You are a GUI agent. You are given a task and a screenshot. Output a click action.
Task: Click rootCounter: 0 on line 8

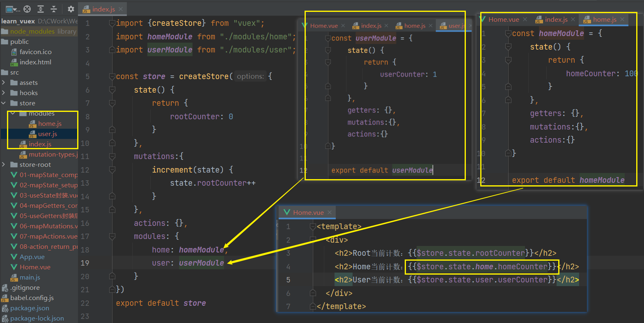(x=202, y=117)
